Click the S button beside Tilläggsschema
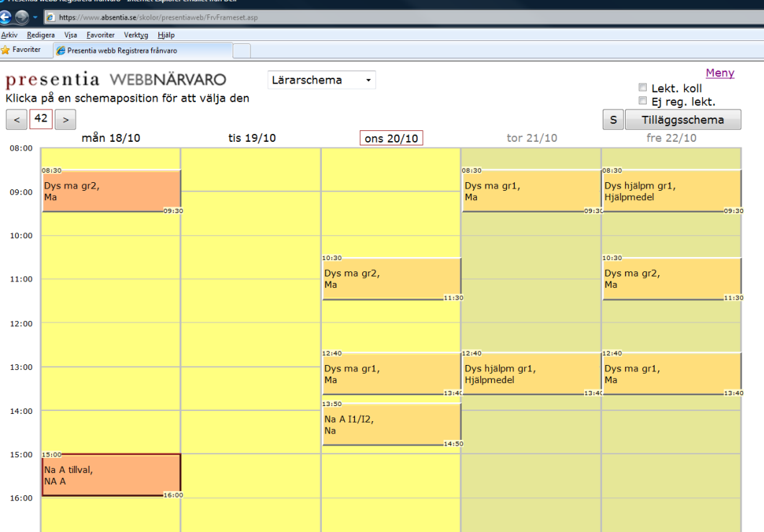 tap(613, 120)
